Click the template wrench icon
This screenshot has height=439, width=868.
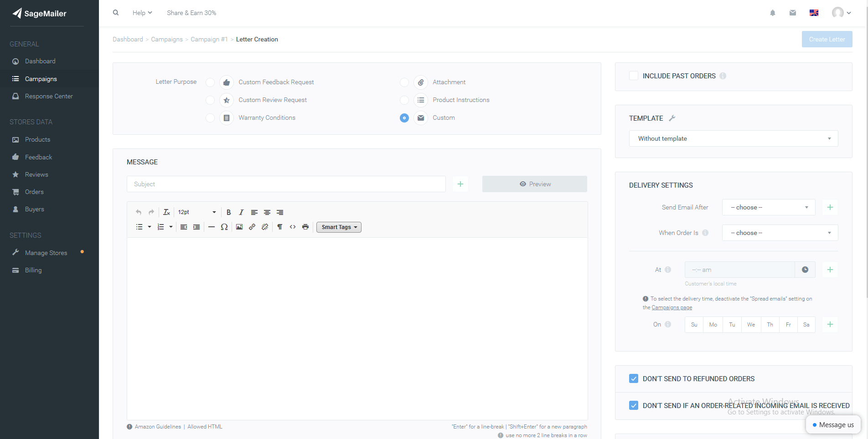coord(672,118)
